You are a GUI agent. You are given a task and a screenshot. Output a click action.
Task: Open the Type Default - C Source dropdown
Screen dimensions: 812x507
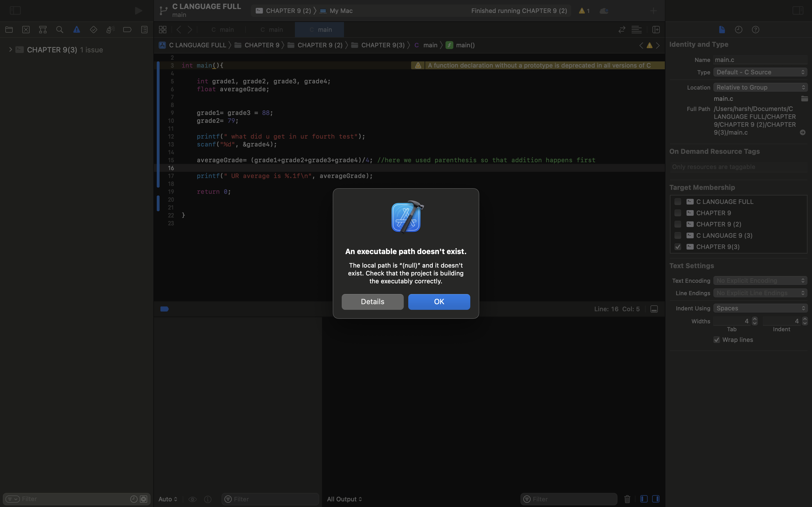[760, 72]
